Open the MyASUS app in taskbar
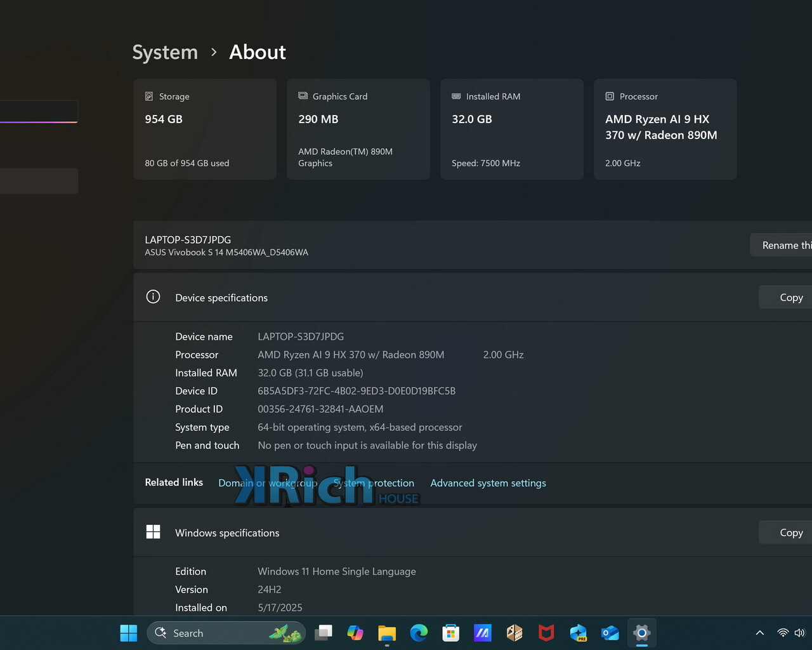 pos(483,633)
